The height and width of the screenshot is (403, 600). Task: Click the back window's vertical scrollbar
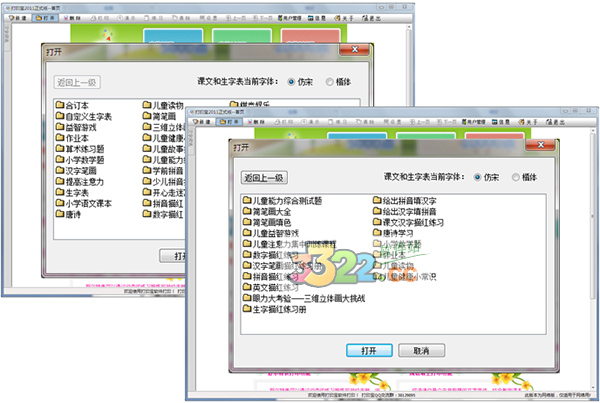click(409, 65)
